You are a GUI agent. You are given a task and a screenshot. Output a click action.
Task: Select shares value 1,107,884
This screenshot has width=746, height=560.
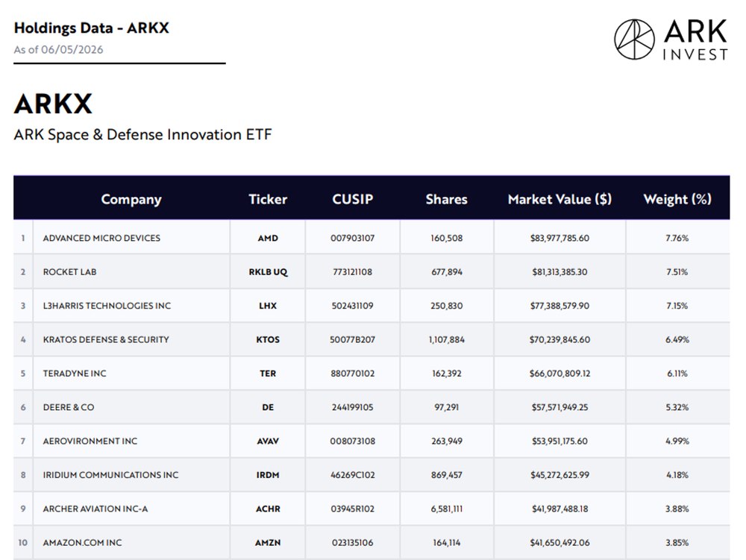click(446, 339)
